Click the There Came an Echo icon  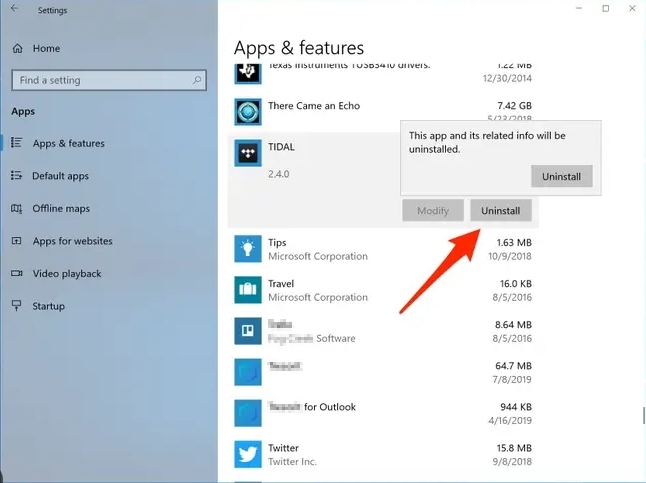[248, 112]
